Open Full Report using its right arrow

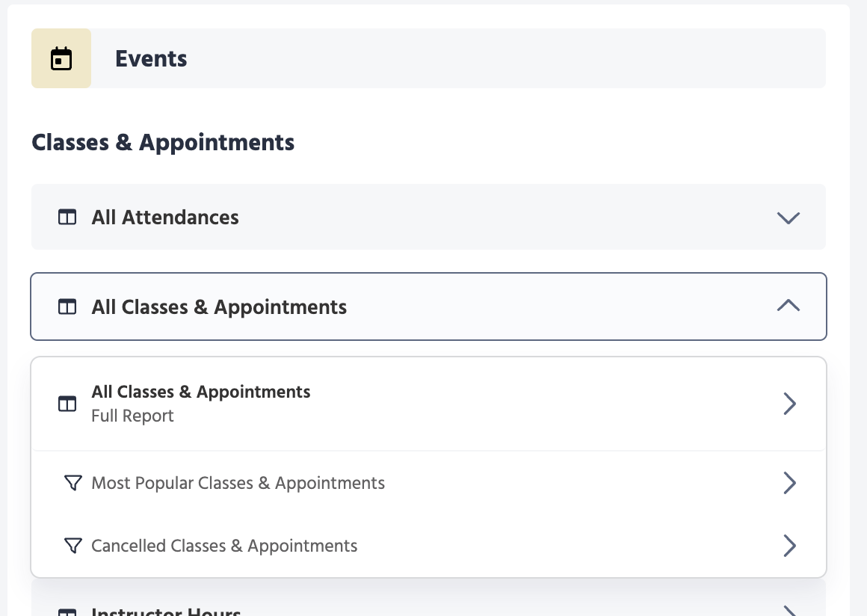point(789,404)
